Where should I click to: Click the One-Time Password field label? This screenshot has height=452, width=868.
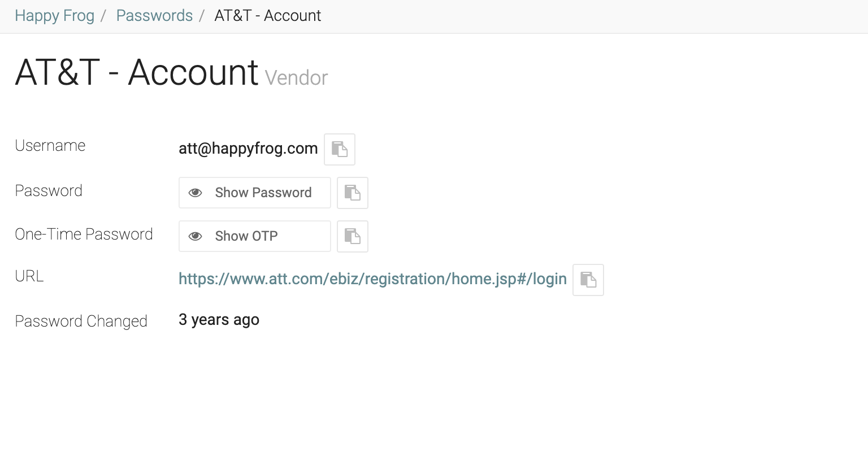(84, 234)
